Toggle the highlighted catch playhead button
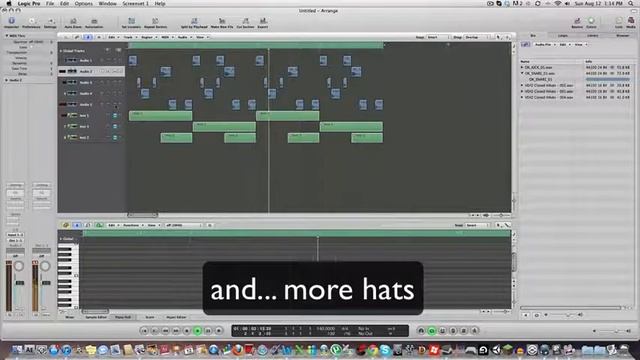 [88, 37]
